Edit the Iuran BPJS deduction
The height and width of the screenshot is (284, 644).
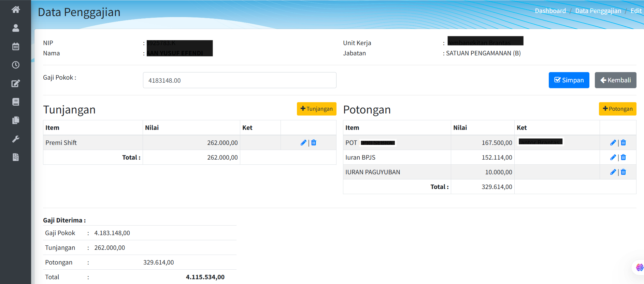[613, 158]
